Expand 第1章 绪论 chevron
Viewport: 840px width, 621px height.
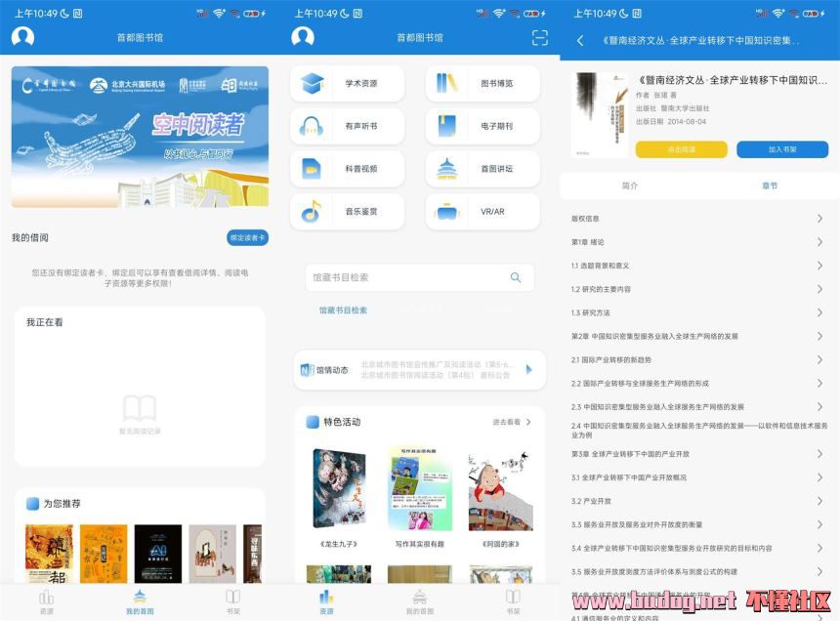pyautogui.click(x=819, y=242)
